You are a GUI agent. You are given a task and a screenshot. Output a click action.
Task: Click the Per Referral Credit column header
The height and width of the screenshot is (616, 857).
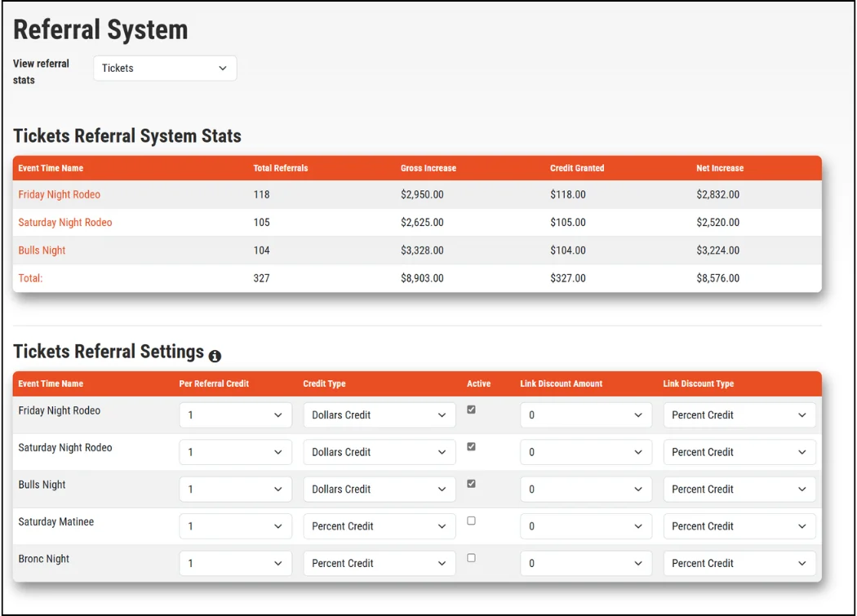(x=214, y=383)
